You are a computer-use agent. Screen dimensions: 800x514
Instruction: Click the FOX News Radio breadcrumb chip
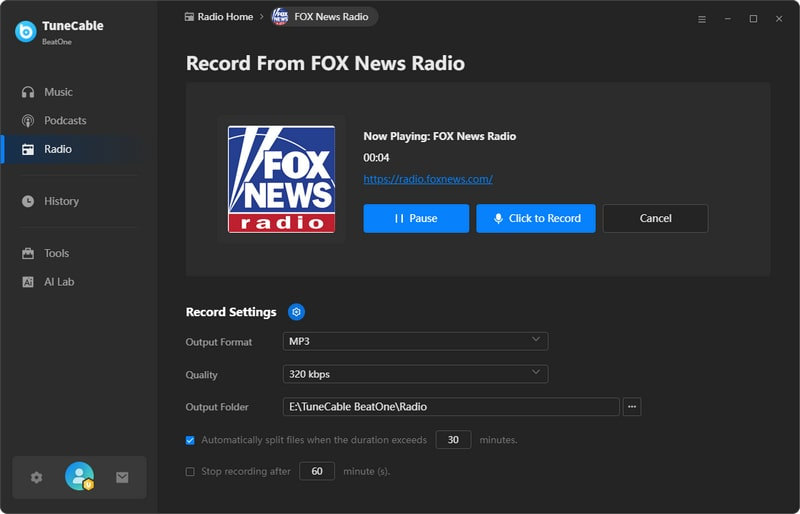[324, 17]
